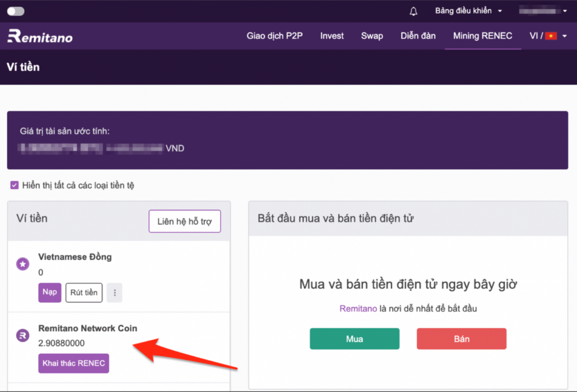
Task: Click the Liên hệ hỗ trợ button
Action: pos(185,221)
